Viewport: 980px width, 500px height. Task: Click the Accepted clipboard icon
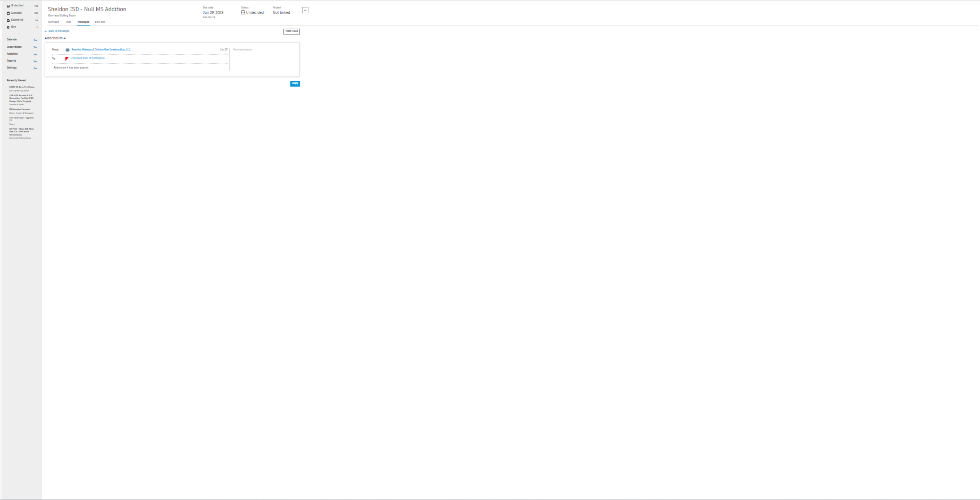[7, 13]
